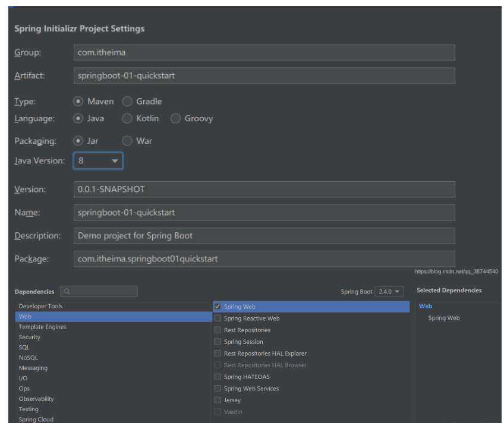Screen dimensions: 504x423
Task: Check the Spring Reactive Web checkbox
Action: 218,318
